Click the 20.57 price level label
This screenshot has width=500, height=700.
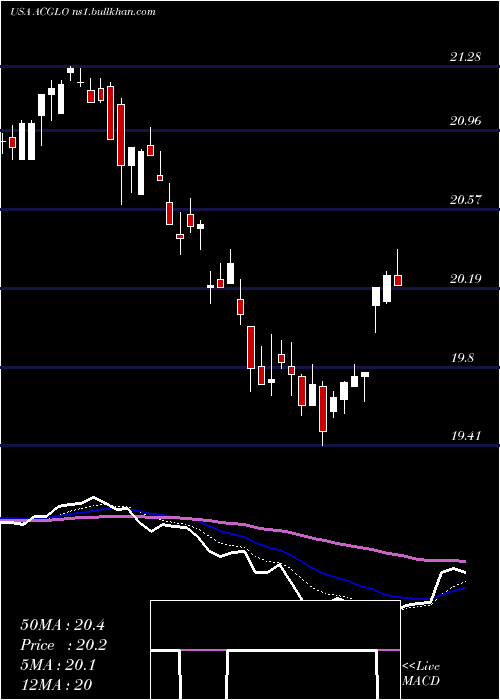[x=466, y=200]
